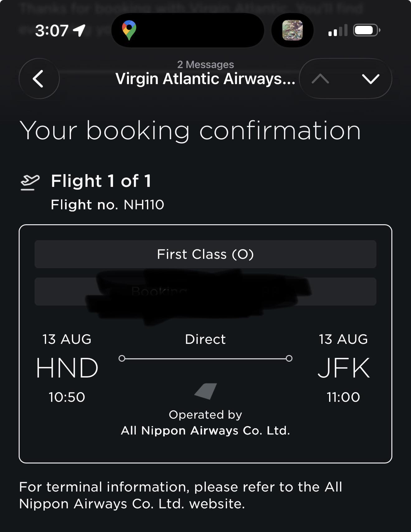
Task: Tap the battery indicator in status bar
Action: coord(367,30)
